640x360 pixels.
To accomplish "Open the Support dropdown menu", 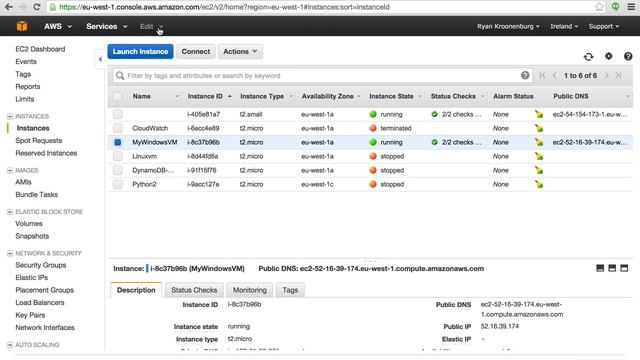I will click(x=604, y=26).
